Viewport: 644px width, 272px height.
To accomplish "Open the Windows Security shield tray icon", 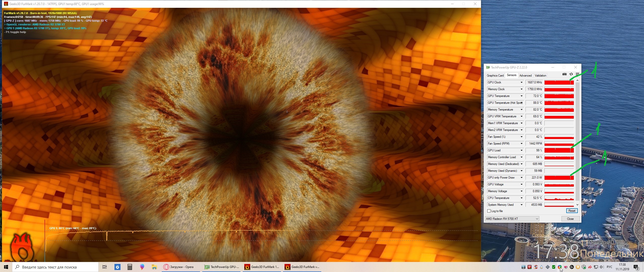I will 584,267.
